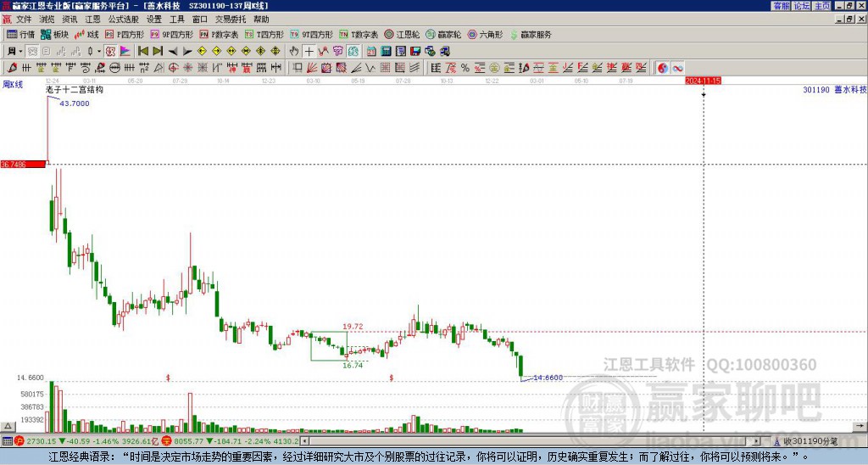The image size is (868, 465).
Task: Click the up triangle button beside volume
Action: click(8, 426)
